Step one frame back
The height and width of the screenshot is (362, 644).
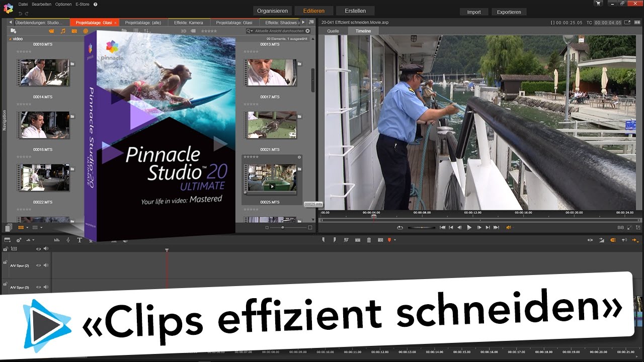click(x=460, y=228)
